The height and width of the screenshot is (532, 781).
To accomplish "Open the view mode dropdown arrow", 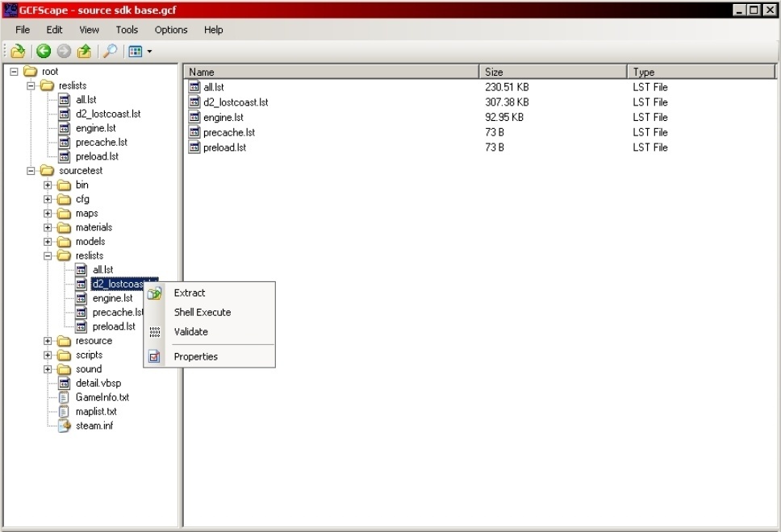I will click(x=149, y=52).
